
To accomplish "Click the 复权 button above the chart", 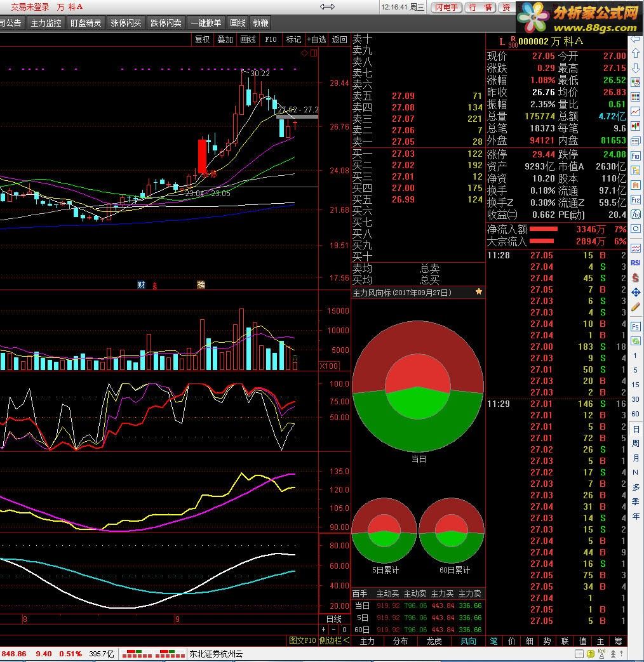I will coord(202,39).
